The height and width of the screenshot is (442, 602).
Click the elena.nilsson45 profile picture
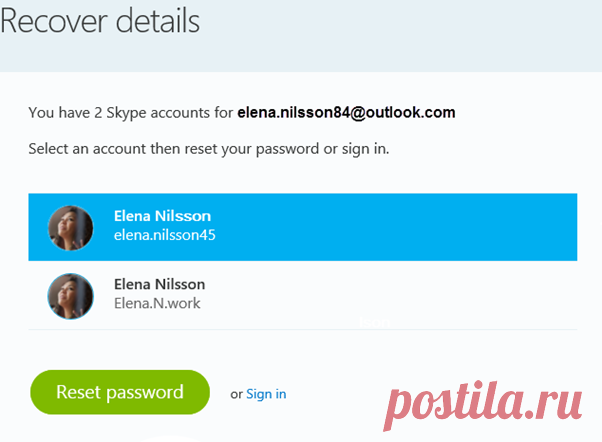70,227
